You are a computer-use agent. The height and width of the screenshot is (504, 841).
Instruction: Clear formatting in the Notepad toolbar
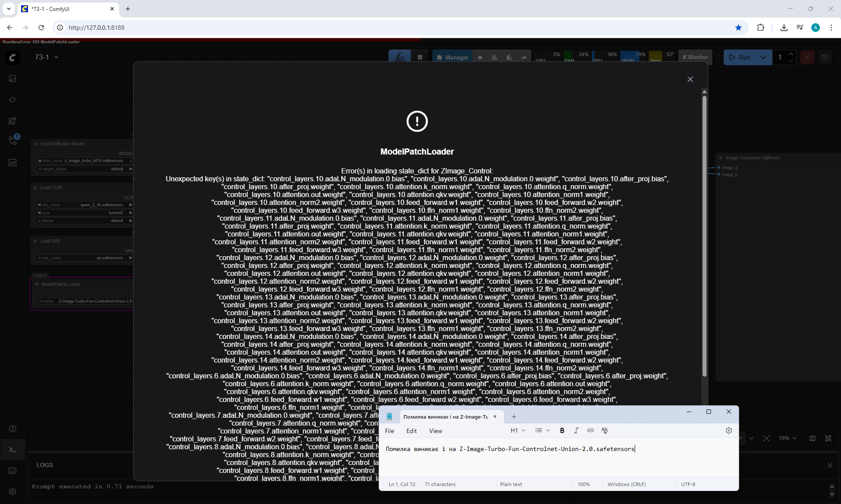[604, 430]
